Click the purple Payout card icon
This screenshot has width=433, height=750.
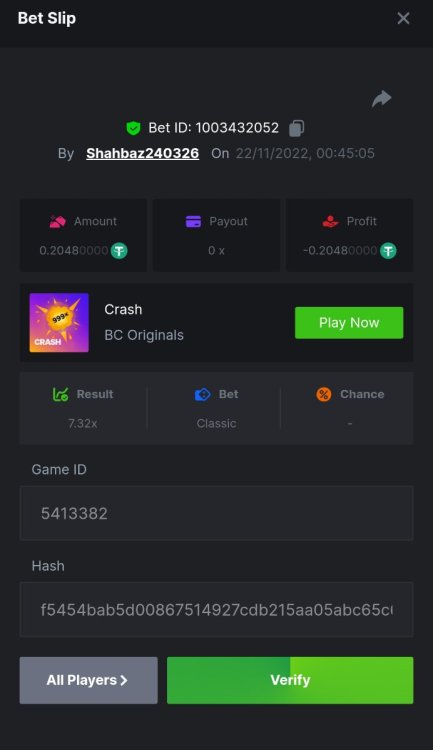pyautogui.click(x=193, y=221)
